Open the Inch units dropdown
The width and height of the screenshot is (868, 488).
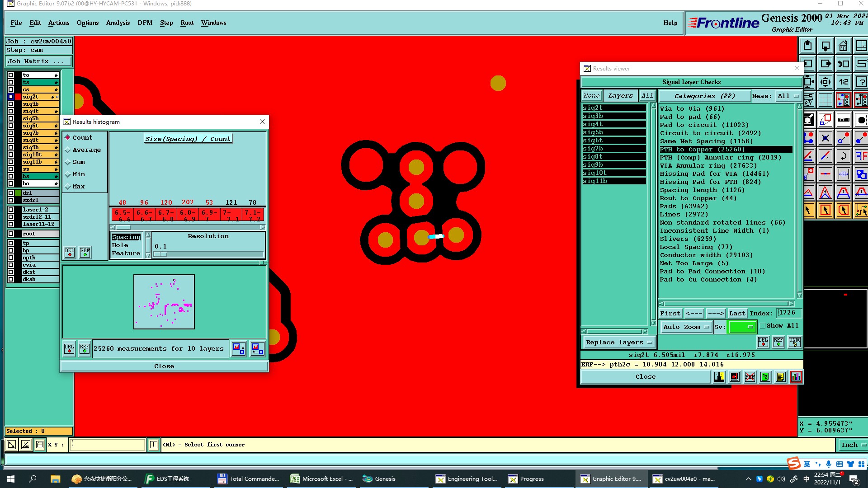(853, 445)
